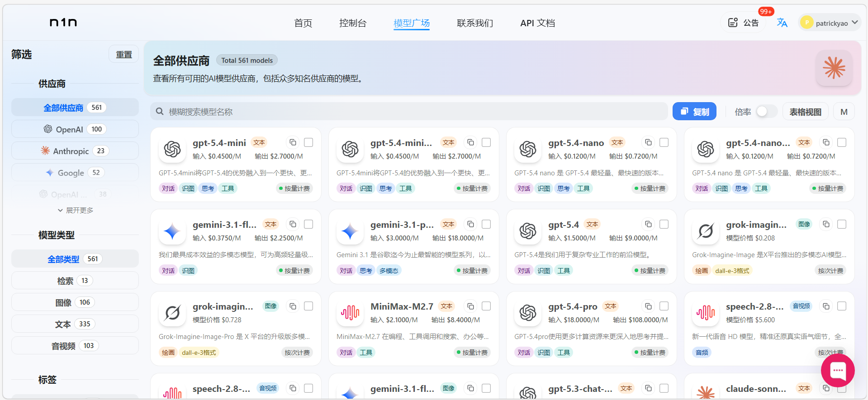Click the search magnifier icon
The image size is (868, 400).
point(160,112)
